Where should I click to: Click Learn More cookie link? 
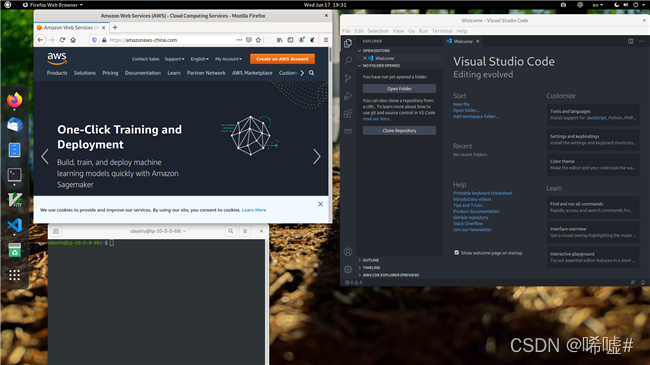[x=254, y=210]
